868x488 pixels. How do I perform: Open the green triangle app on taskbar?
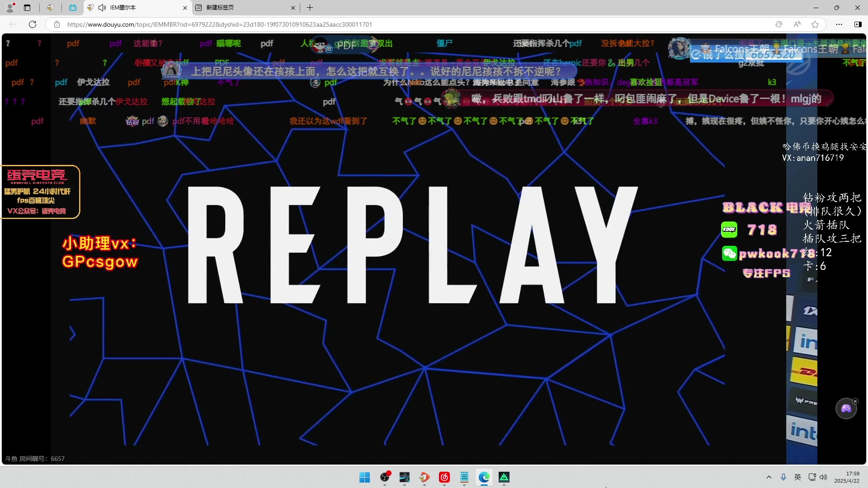click(504, 477)
